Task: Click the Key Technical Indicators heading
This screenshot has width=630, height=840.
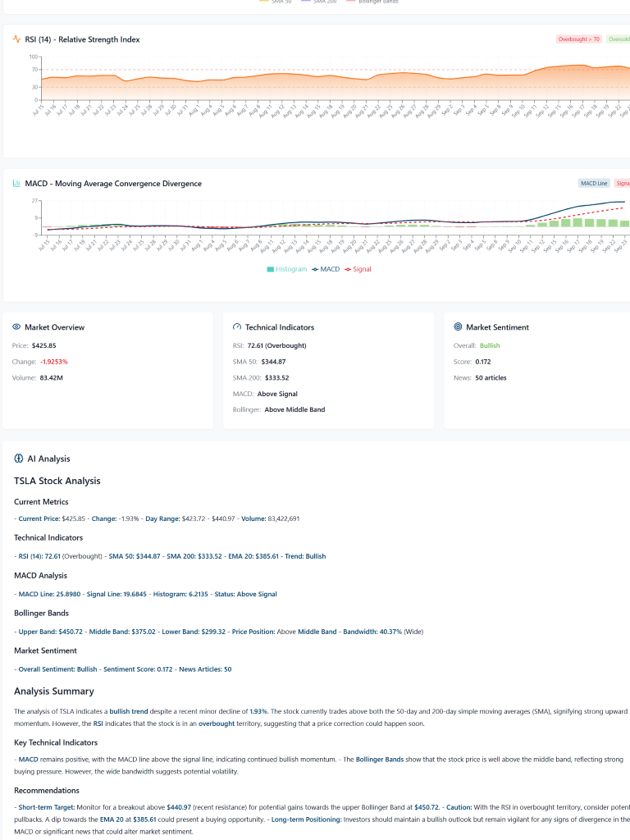Action: [x=56, y=742]
